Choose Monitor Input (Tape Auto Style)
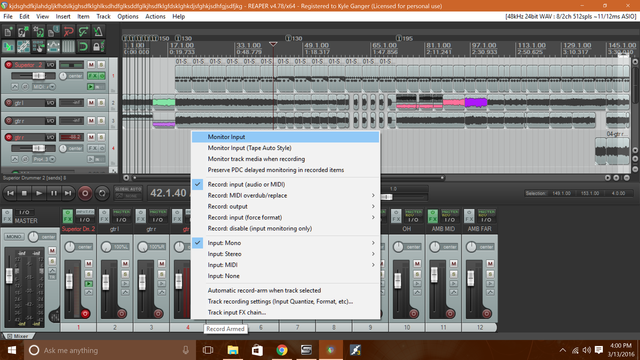Screen dimensions: 640x360 tap(285, 148)
